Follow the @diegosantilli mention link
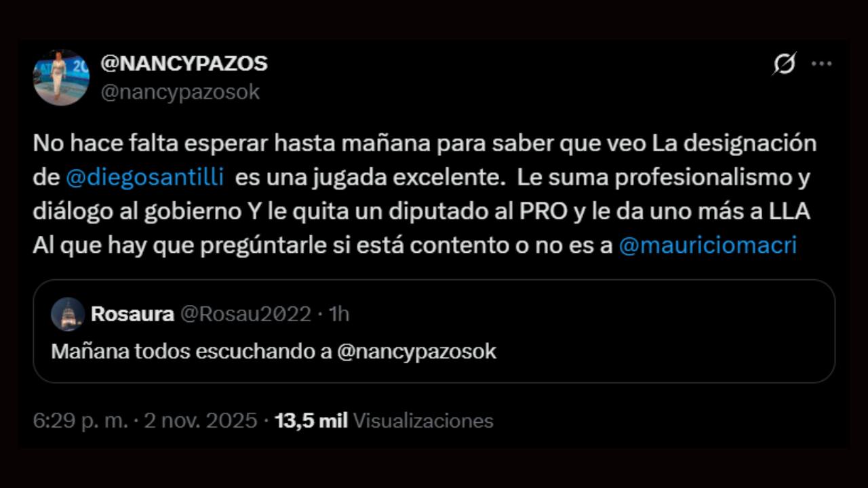 144,177
